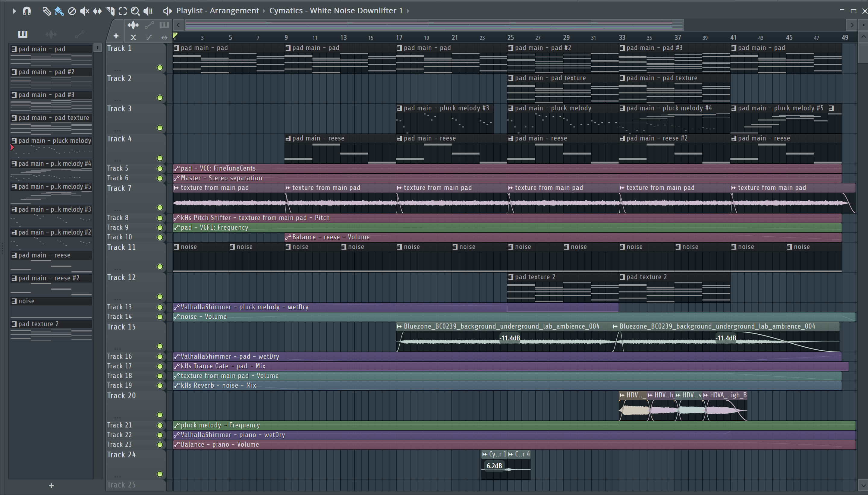
Task: Open playlist options menu arrow
Action: (14, 11)
